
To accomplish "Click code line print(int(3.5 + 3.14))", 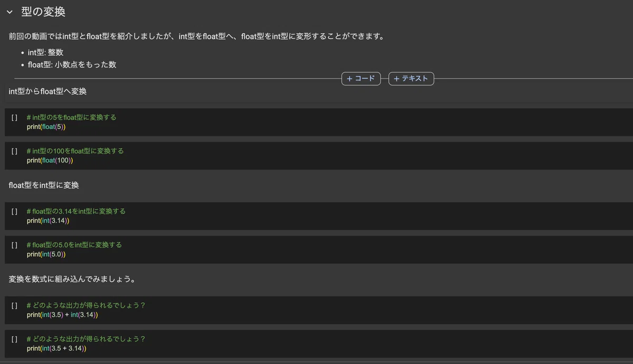I will (x=56, y=348).
